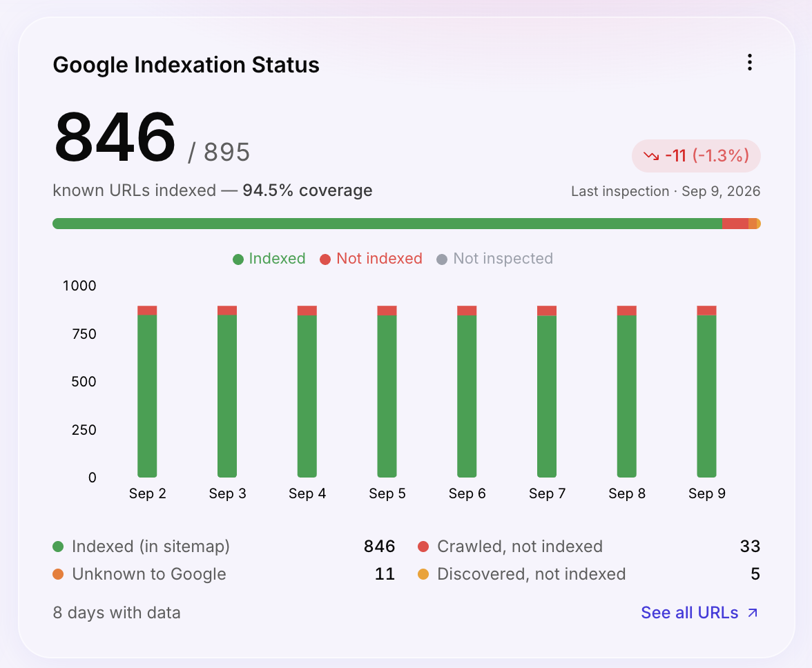The width and height of the screenshot is (812, 668).
Task: Toggle the Indexed legend series
Action: [269, 259]
